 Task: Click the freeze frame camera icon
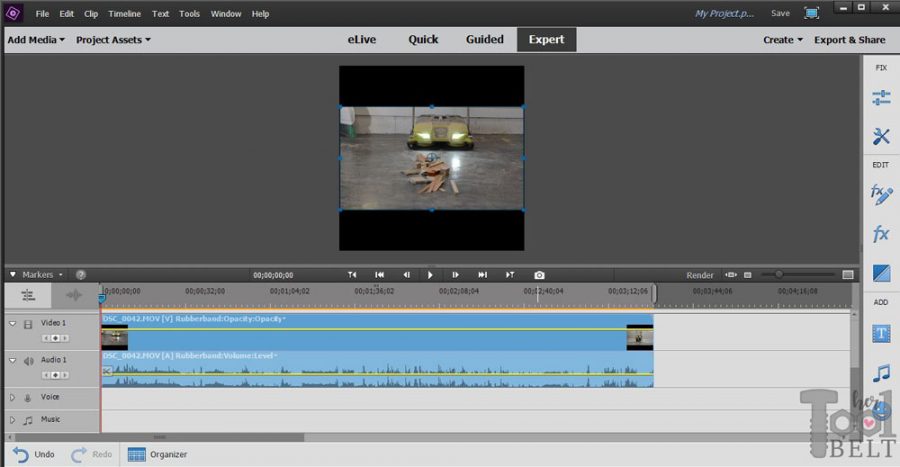[x=539, y=275]
